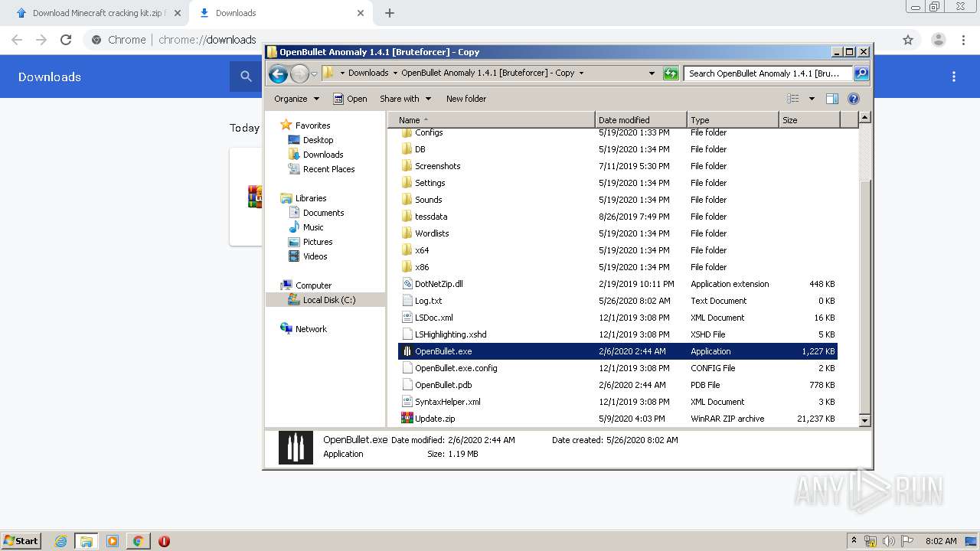Bookmark this page star icon
The width and height of the screenshot is (980, 551).
(x=908, y=40)
